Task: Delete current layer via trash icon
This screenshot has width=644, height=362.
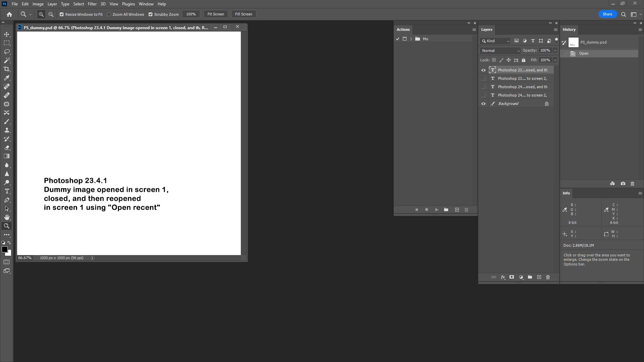Action: click(548, 277)
